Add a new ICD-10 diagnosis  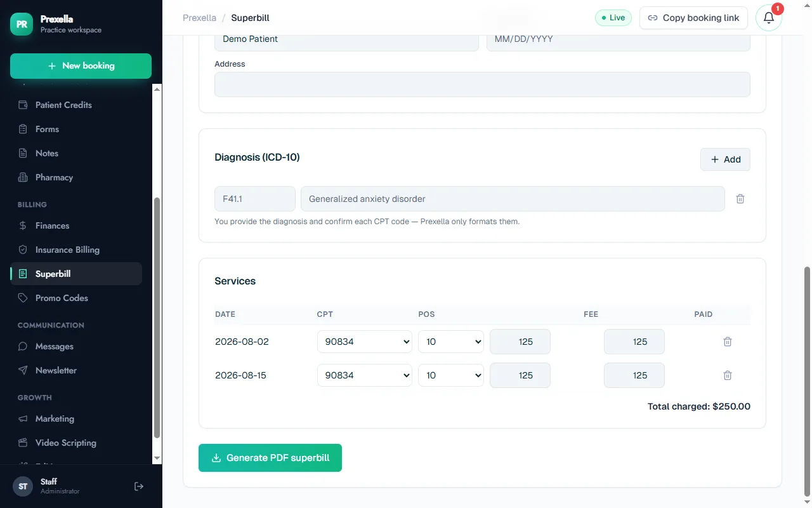click(725, 159)
